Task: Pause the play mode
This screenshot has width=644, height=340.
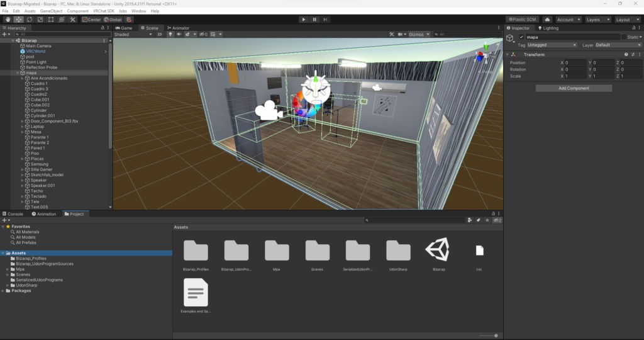Action: (314, 20)
